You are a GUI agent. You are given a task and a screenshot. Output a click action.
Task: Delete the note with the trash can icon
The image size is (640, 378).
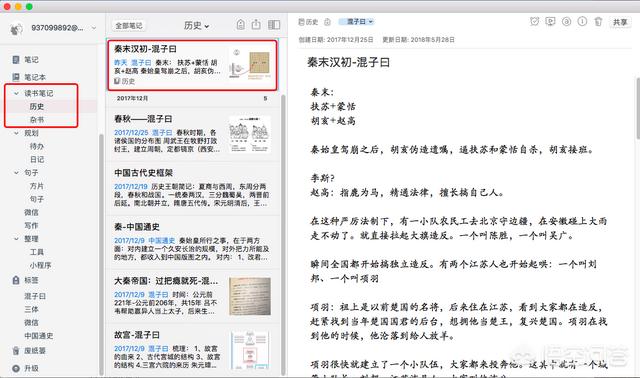tap(598, 22)
